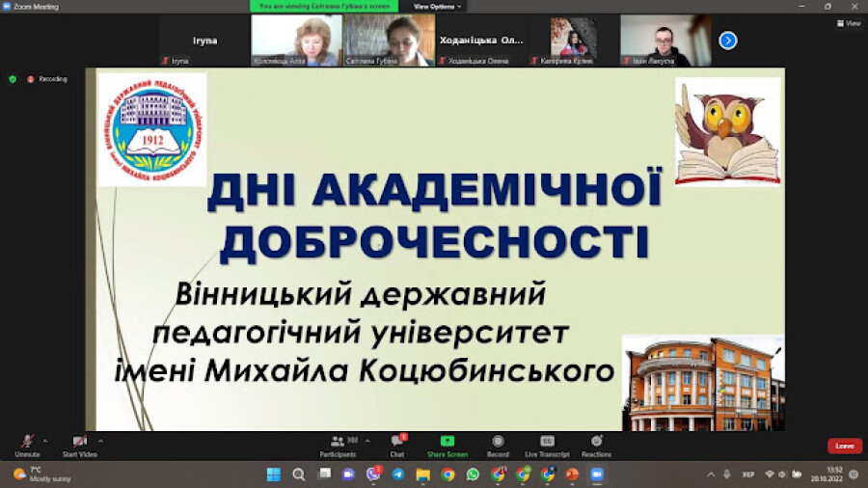Open taskbar Search magnifier
Screen dimensions: 868x488
point(298,474)
